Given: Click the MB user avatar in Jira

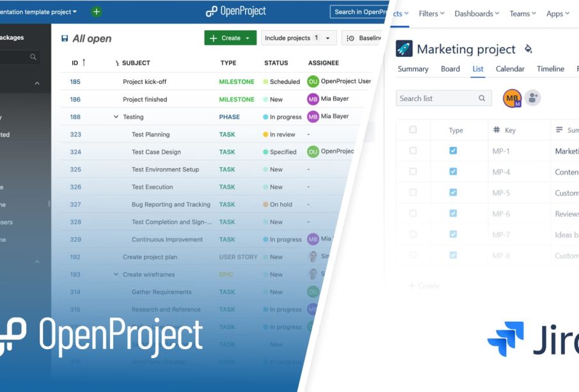Looking at the screenshot, I should (512, 98).
